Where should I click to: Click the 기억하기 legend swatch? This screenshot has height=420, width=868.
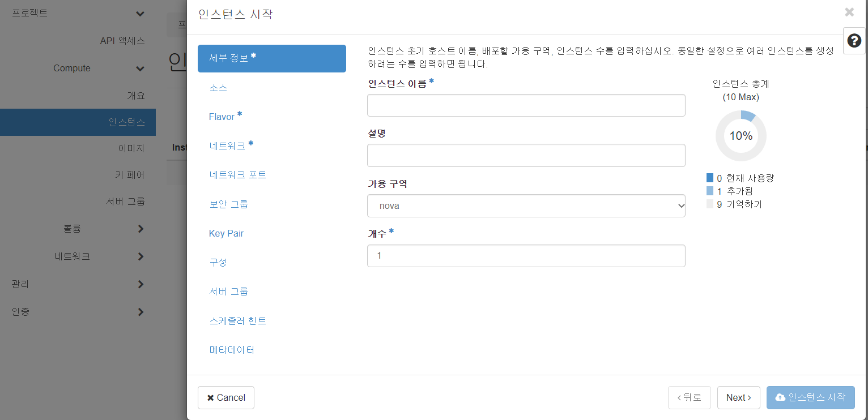[710, 204]
